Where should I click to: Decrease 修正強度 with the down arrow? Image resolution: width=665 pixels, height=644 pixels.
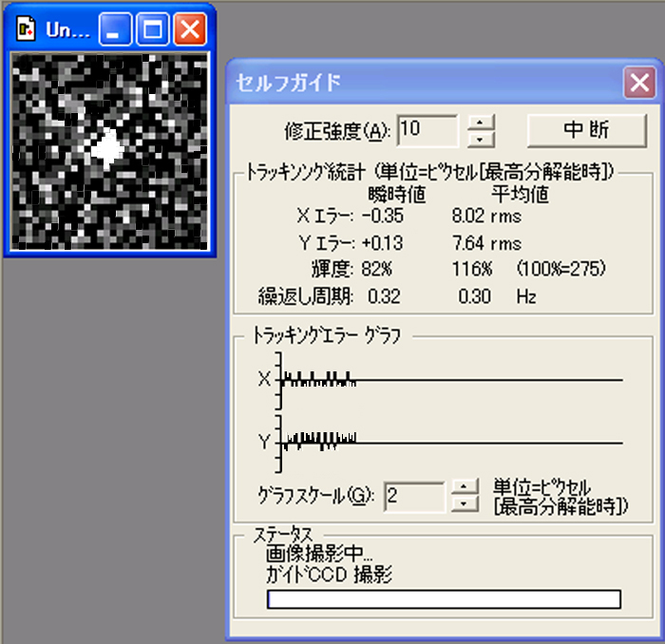click(481, 139)
